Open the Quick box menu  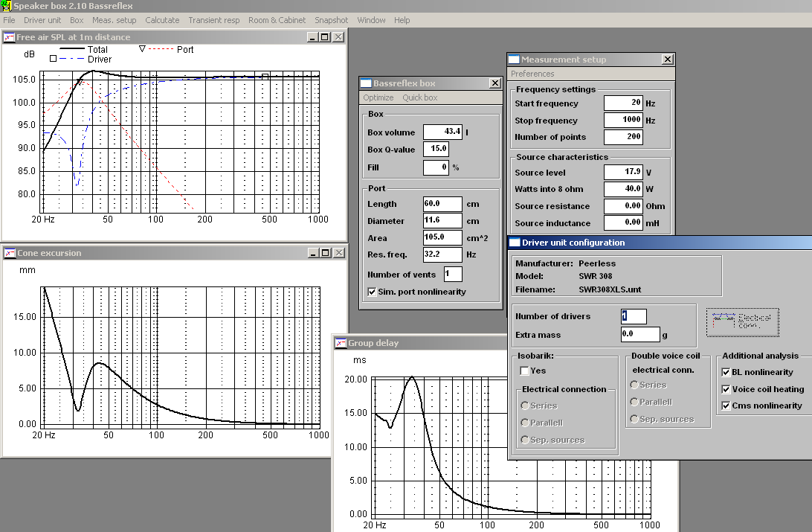coord(419,97)
